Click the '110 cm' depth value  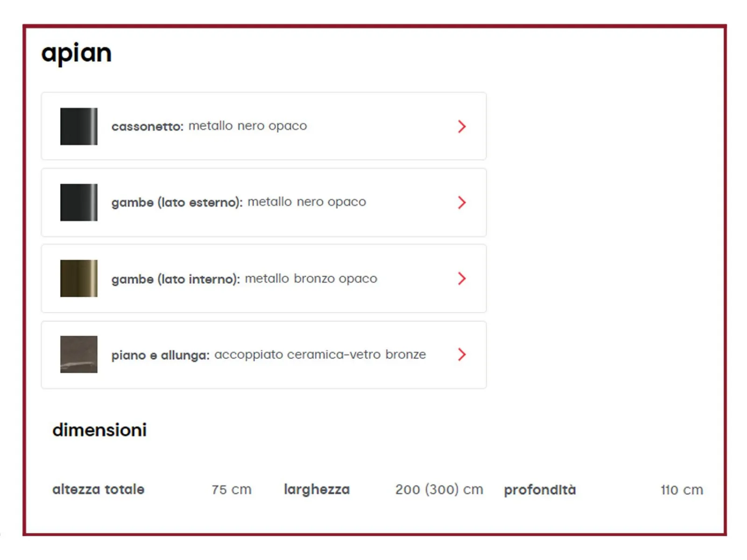coord(682,490)
